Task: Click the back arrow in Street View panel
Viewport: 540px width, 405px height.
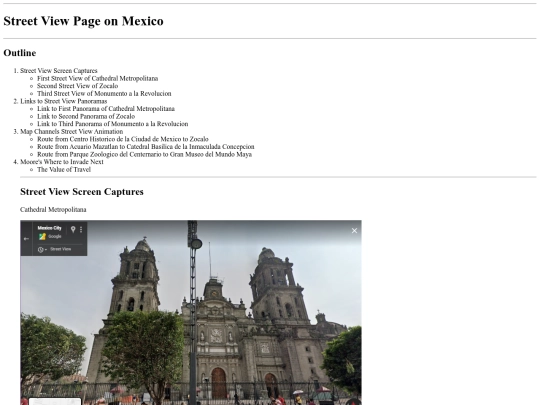Action: pos(27,239)
